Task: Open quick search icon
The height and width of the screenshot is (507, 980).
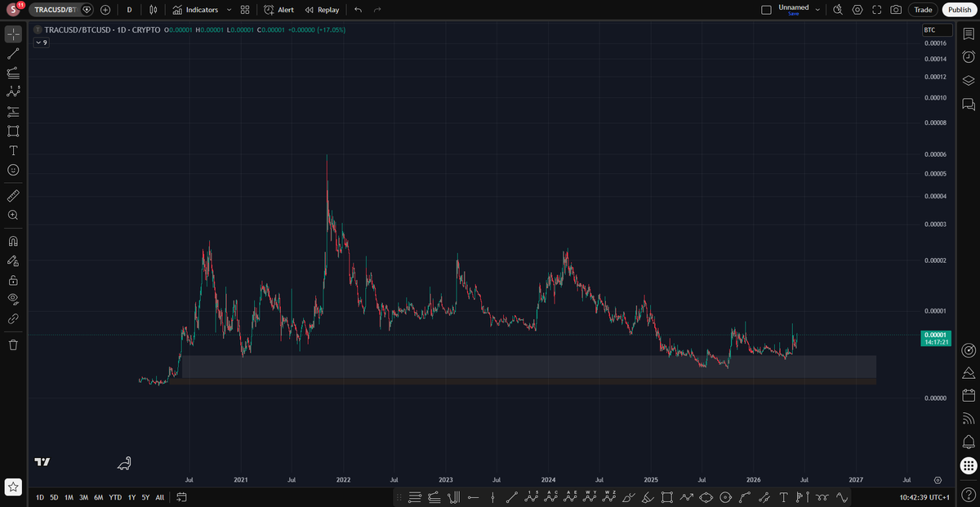Action: coord(837,10)
